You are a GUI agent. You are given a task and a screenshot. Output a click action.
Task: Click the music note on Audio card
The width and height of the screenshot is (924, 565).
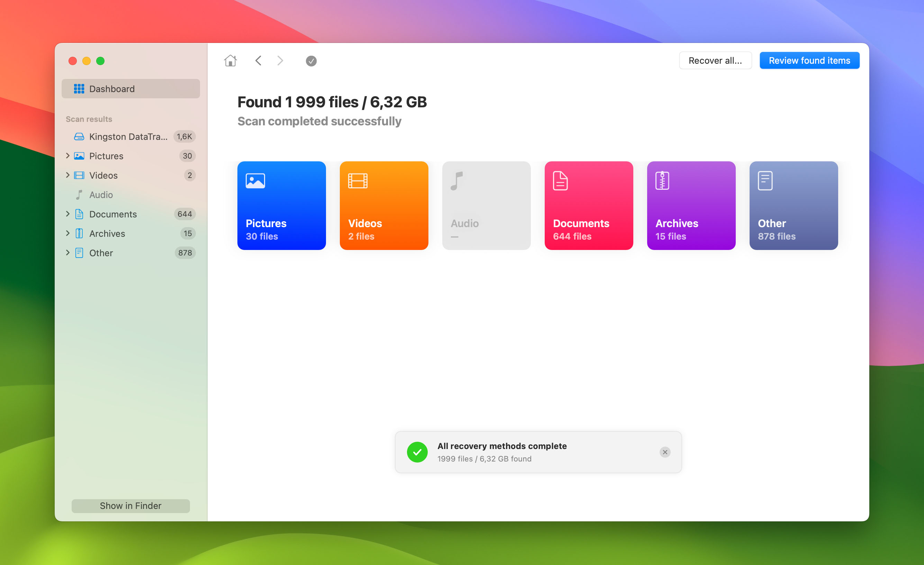click(x=456, y=181)
